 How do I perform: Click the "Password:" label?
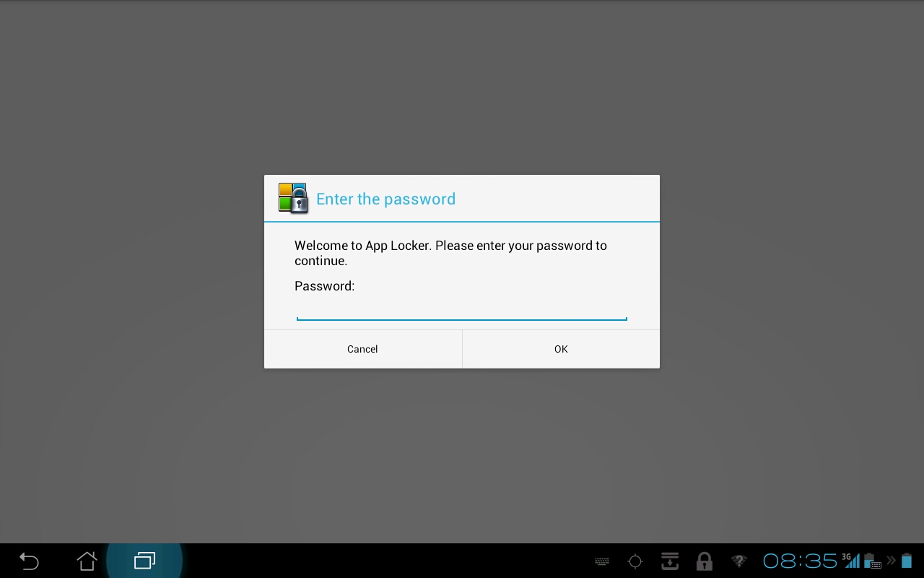[324, 286]
